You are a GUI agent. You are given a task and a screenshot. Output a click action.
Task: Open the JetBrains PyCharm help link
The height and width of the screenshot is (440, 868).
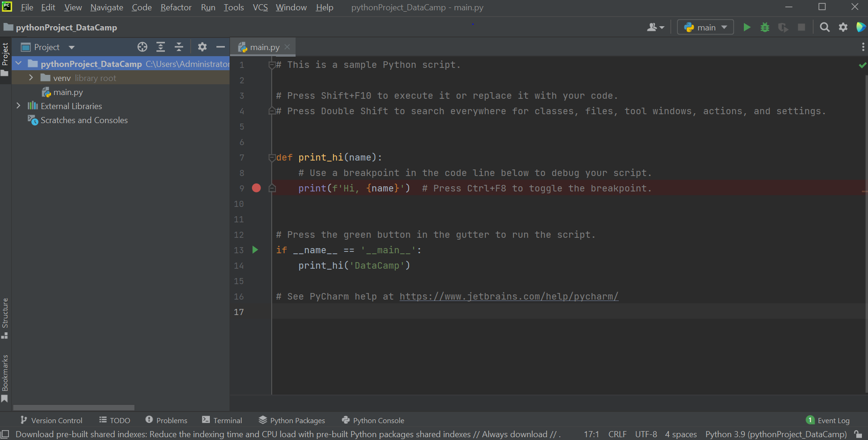[509, 296]
